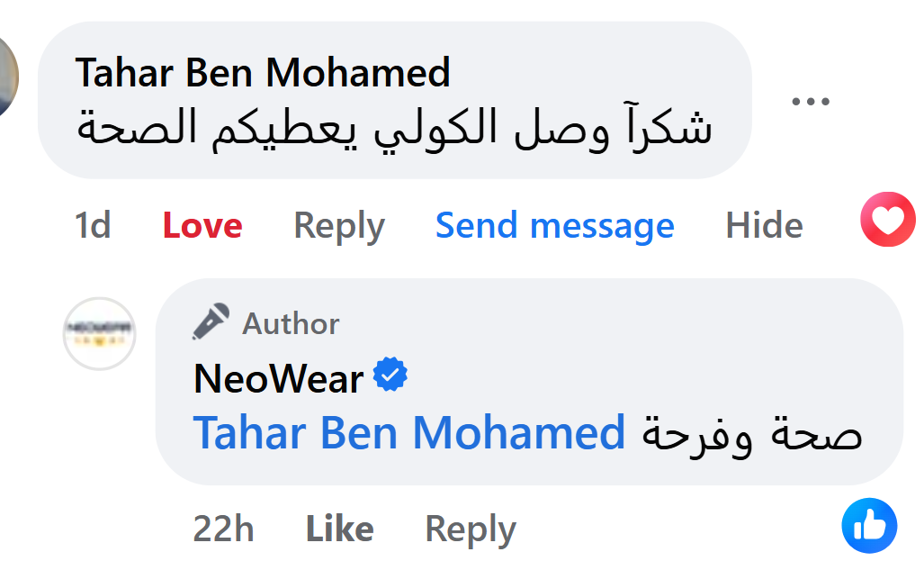Click the blue verified badge beside NeoWear
This screenshot has height=570, width=924.
[390, 375]
